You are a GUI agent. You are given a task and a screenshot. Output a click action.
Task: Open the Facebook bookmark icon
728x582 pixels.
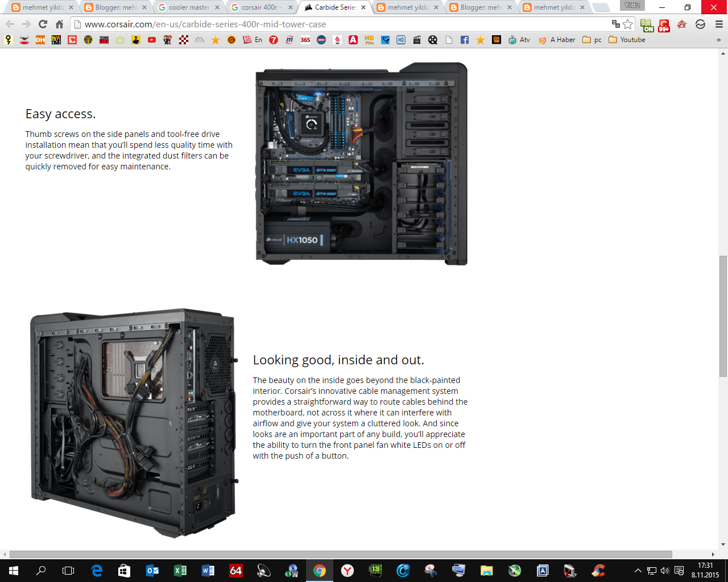pyautogui.click(x=465, y=40)
